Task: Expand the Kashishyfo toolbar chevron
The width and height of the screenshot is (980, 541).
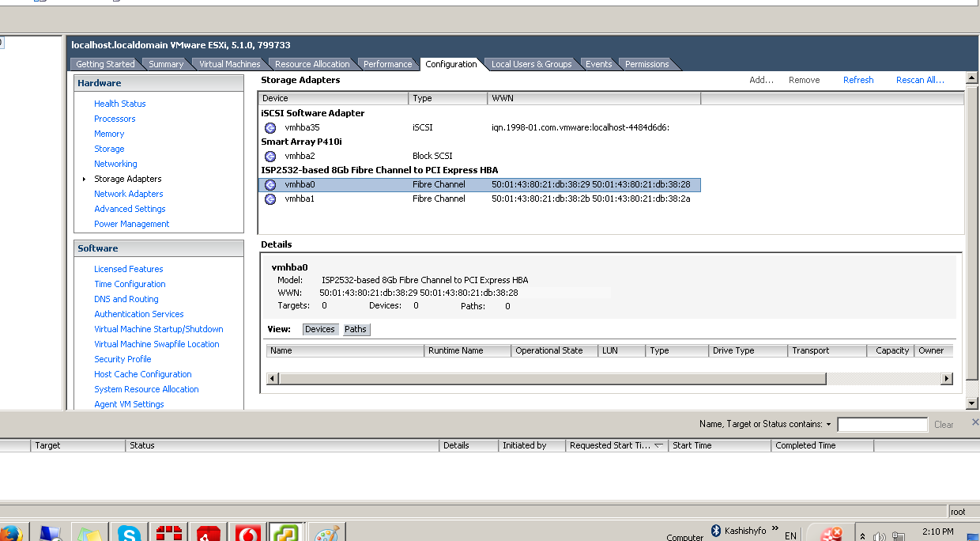Action: (775, 528)
